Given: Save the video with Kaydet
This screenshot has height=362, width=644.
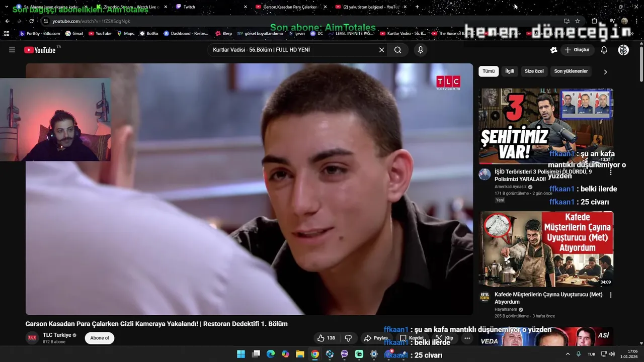Looking at the screenshot, I should click(x=412, y=338).
